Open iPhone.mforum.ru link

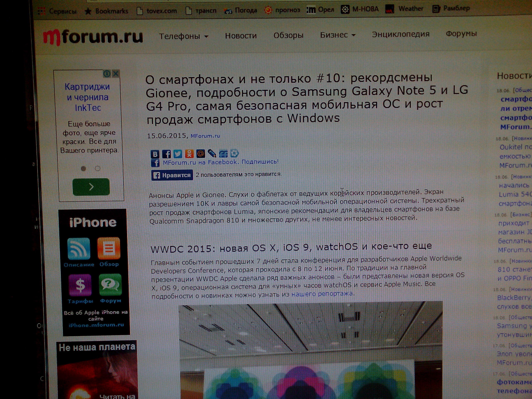[96, 325]
